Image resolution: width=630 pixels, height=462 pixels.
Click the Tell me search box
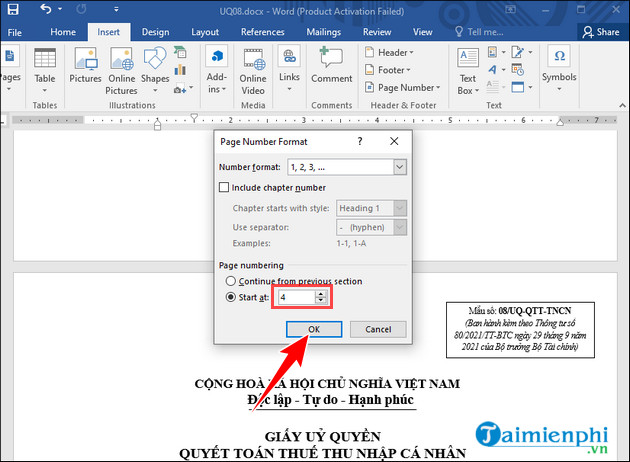pos(479,32)
